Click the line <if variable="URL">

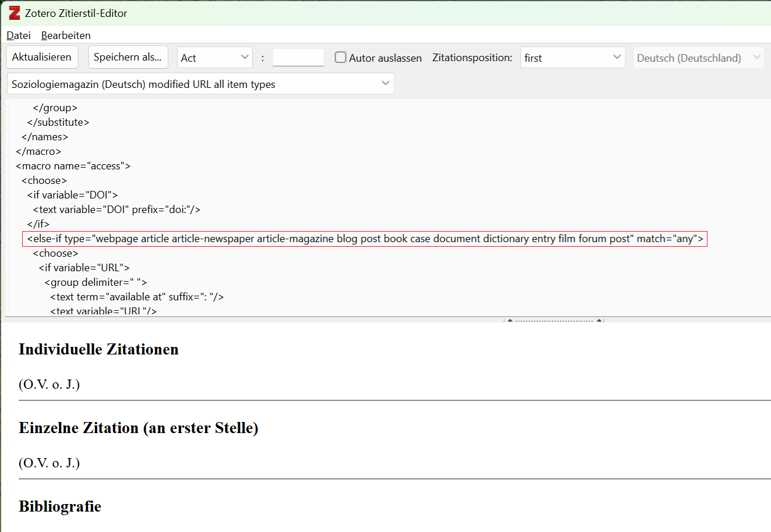[x=84, y=268]
